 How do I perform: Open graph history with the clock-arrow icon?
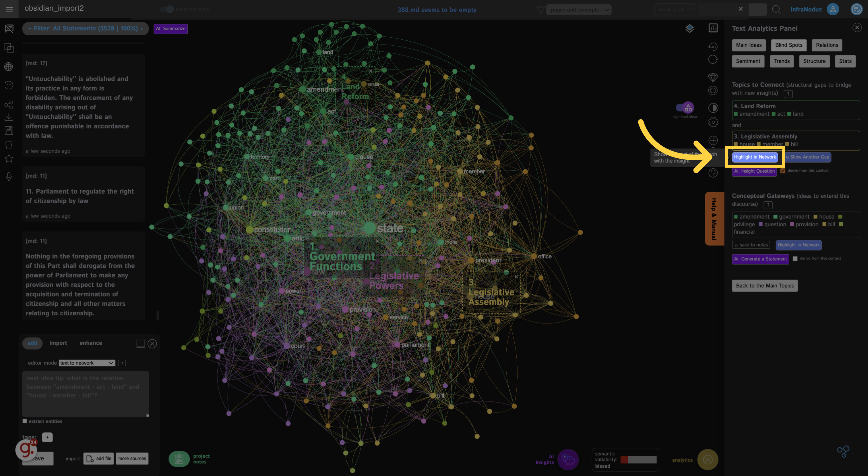click(x=9, y=85)
